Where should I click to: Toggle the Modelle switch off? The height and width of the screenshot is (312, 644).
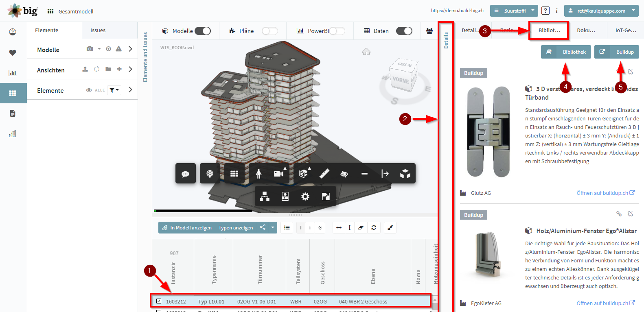(x=203, y=31)
